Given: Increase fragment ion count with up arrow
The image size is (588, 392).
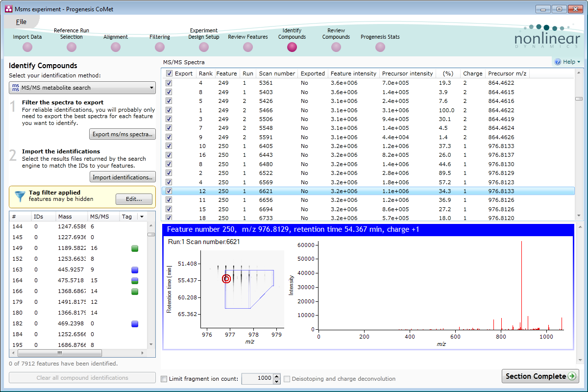Looking at the screenshot, I should click(x=276, y=376).
